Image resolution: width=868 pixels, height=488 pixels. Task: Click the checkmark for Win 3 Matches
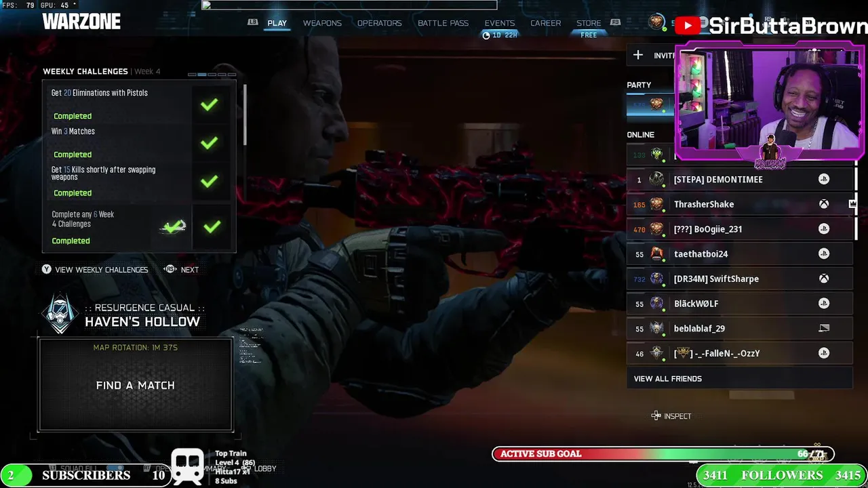pos(209,143)
